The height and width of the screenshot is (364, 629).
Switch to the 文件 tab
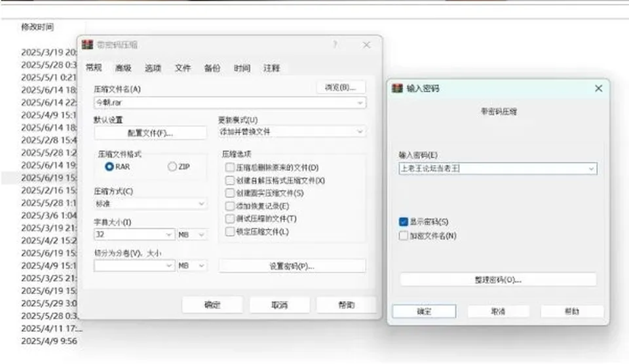[183, 68]
